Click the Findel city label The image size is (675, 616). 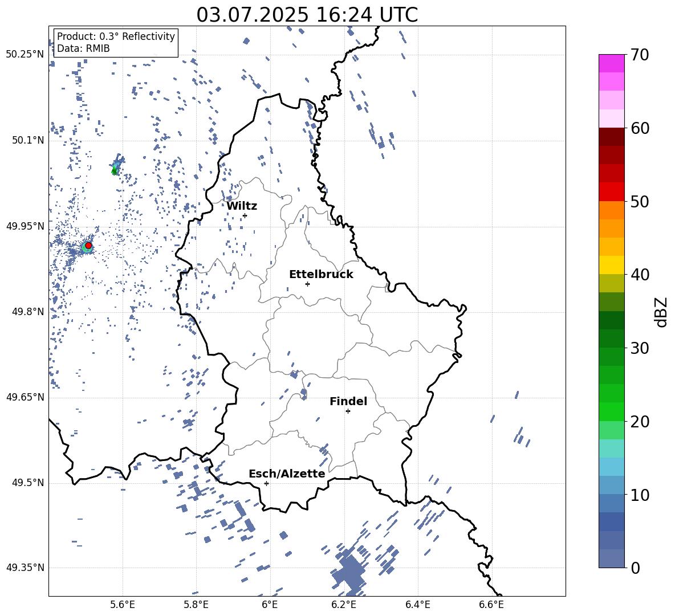click(348, 401)
